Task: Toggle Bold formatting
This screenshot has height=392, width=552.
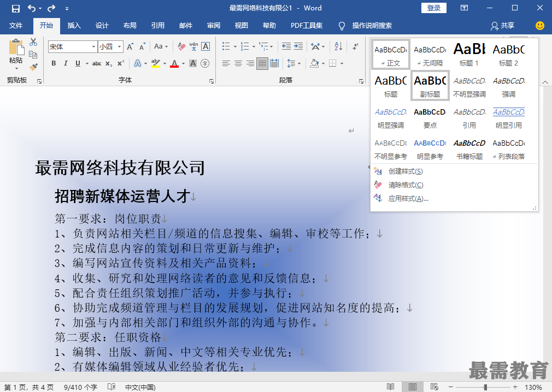Action: pyautogui.click(x=54, y=63)
